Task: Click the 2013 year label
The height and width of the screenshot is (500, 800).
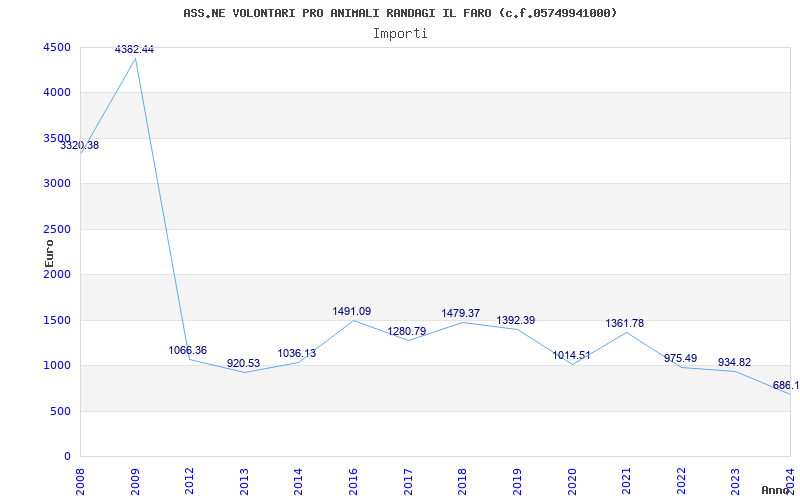Action: click(244, 481)
